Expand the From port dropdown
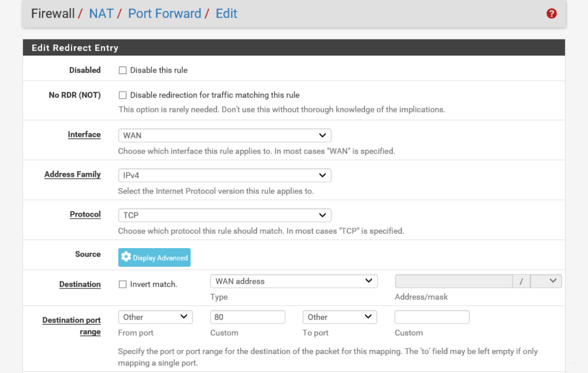588x373 pixels. [x=155, y=317]
